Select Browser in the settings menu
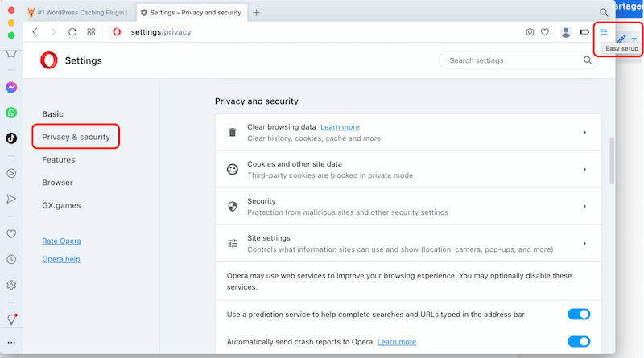Image resolution: width=644 pixels, height=358 pixels. tap(58, 183)
